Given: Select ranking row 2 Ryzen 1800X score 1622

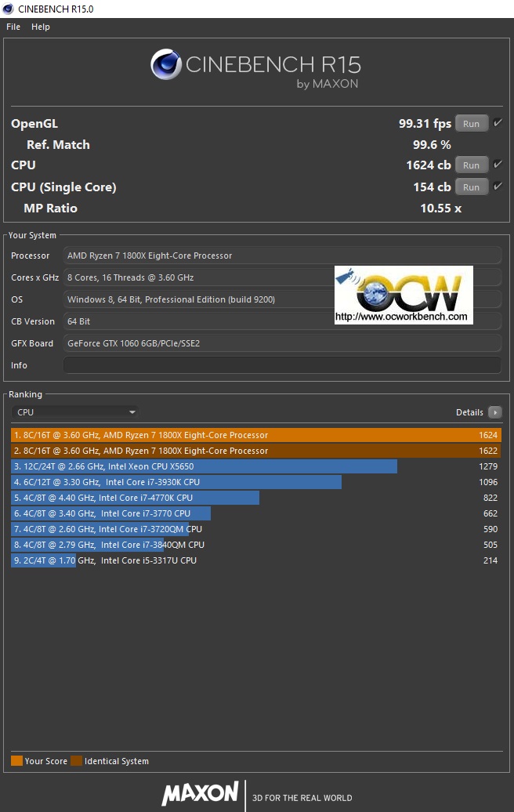Looking at the screenshot, I should [256, 451].
